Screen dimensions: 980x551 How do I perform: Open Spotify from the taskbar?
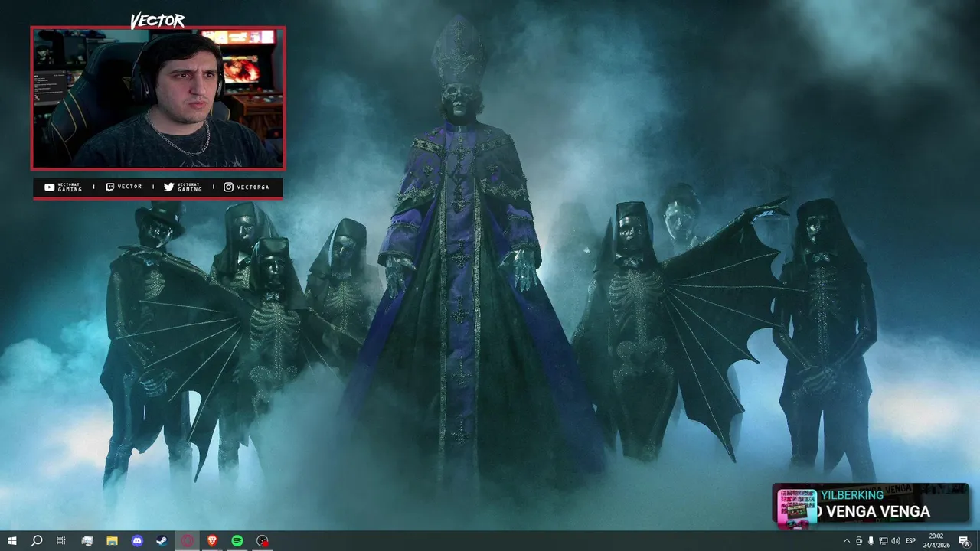tap(237, 541)
